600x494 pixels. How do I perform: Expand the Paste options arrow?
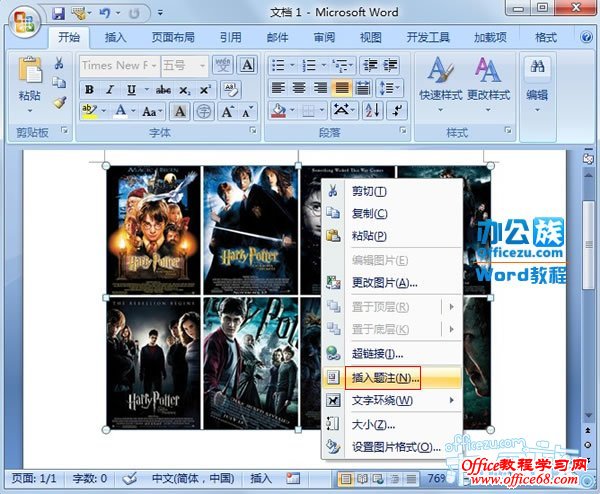(x=29, y=111)
